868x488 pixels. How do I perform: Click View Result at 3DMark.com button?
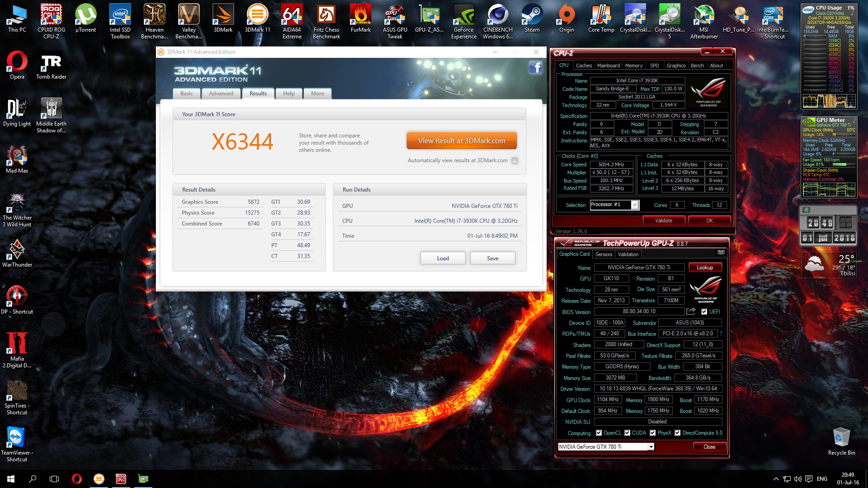pyautogui.click(x=461, y=141)
